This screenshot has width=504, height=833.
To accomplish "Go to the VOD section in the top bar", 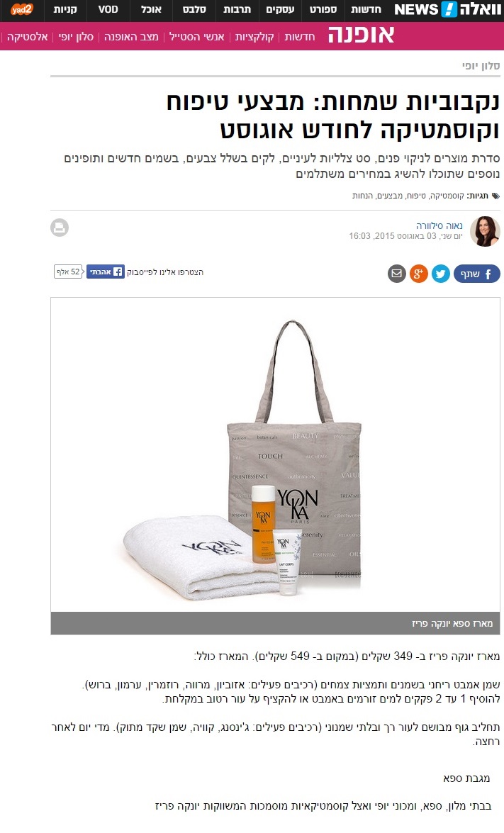I will click(x=108, y=9).
